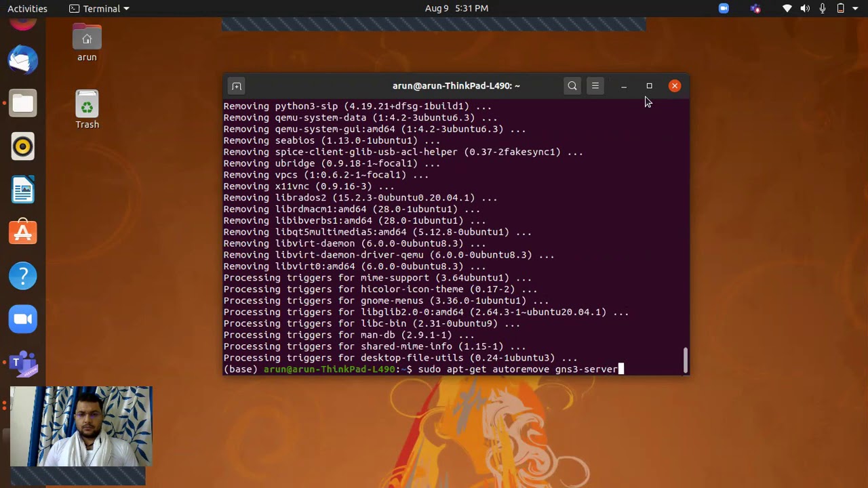Maximize the terminal window
This screenshot has height=488, width=868.
click(x=649, y=86)
